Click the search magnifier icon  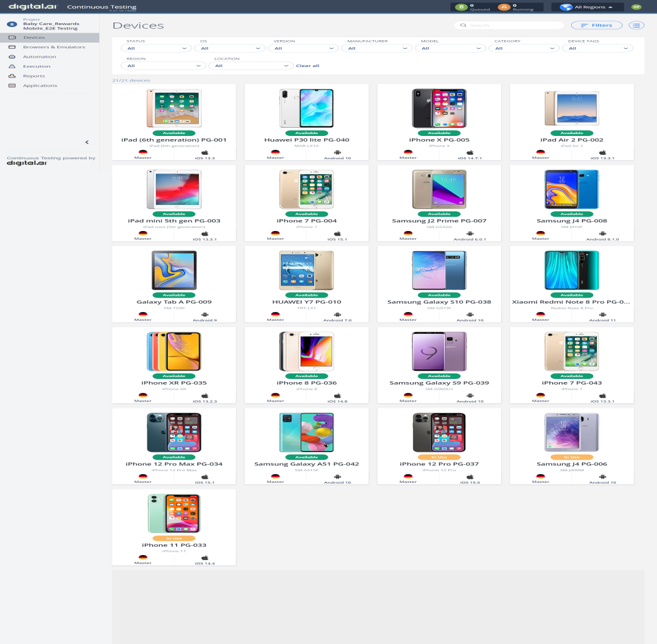(x=463, y=26)
